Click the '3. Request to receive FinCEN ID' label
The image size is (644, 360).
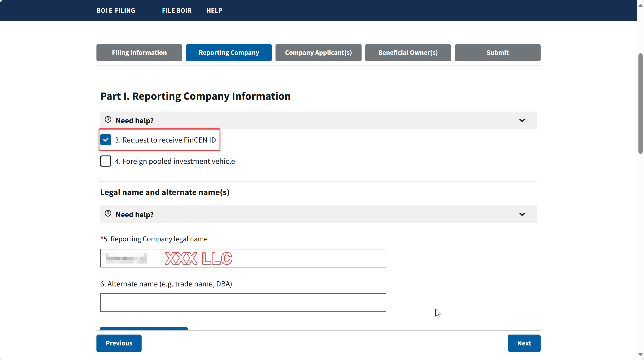[x=165, y=140]
